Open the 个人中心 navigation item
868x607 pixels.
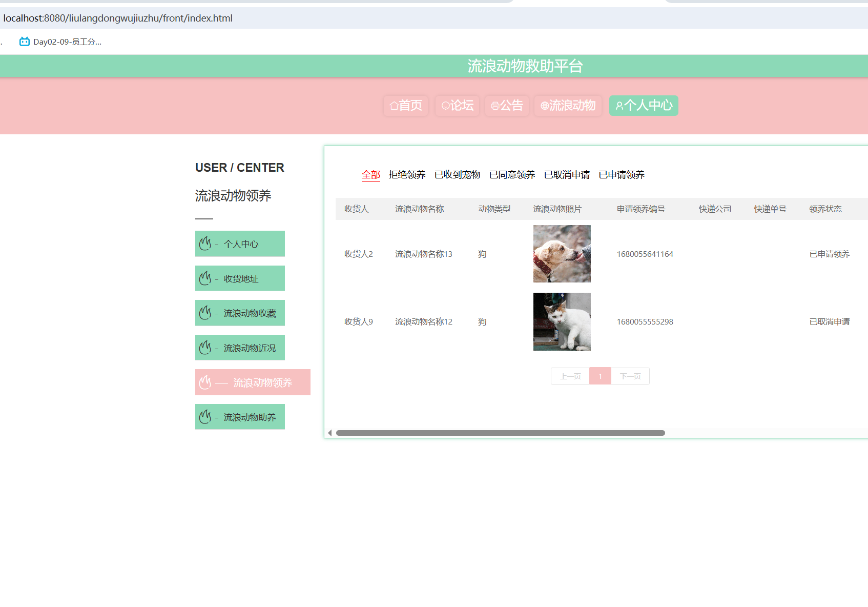tap(644, 106)
